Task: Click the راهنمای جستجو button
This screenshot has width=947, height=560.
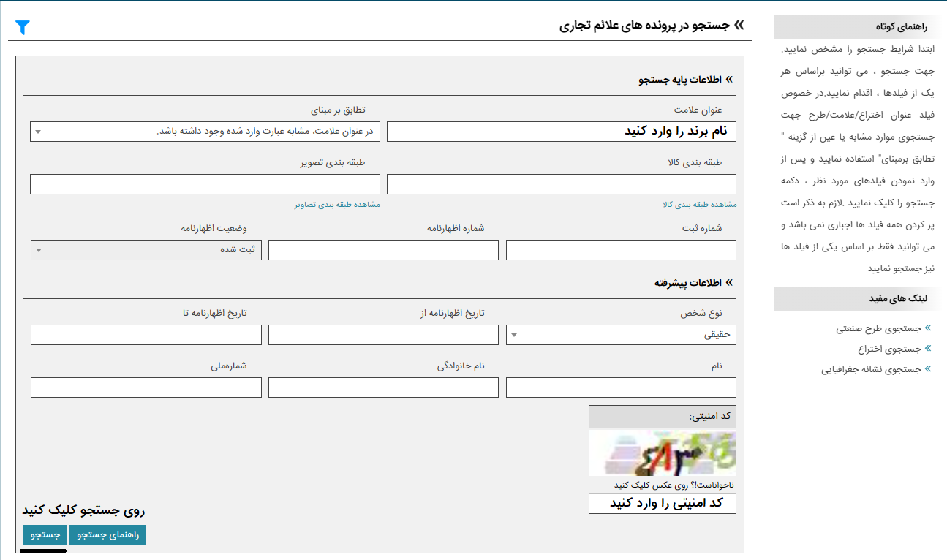Action: (108, 535)
